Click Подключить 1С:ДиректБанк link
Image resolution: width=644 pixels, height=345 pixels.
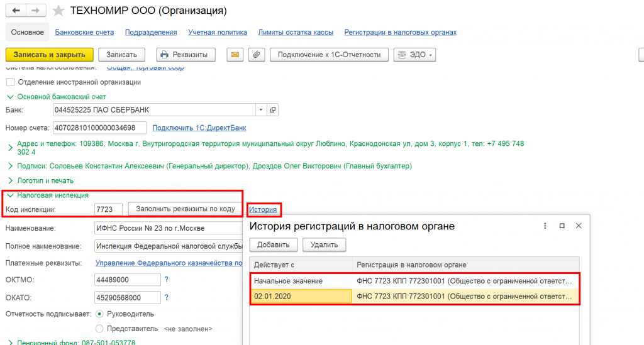pyautogui.click(x=199, y=128)
